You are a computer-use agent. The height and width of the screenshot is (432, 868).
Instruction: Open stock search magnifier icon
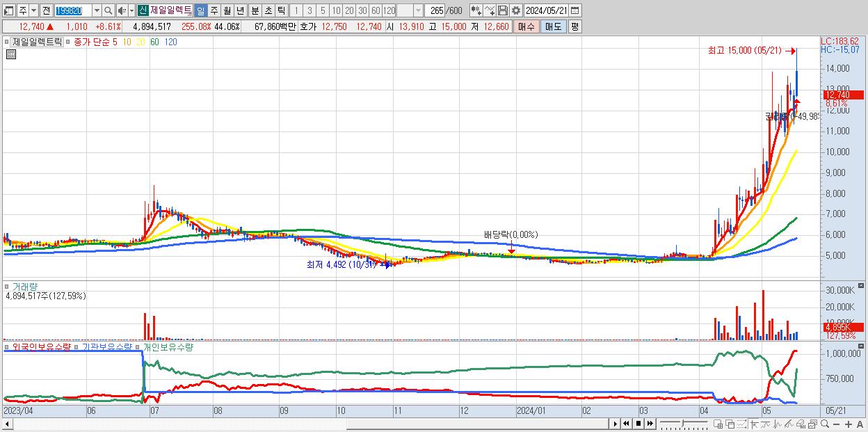[x=108, y=10]
